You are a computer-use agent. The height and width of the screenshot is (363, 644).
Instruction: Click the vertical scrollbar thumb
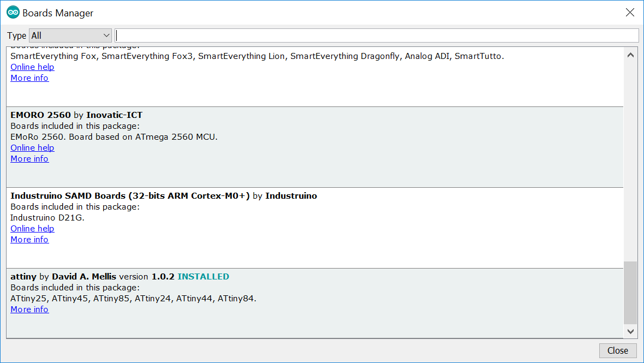tap(630, 293)
